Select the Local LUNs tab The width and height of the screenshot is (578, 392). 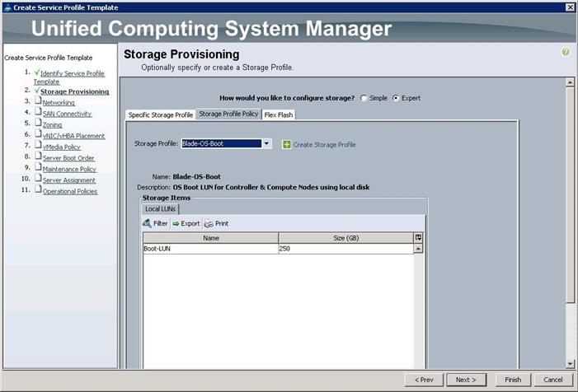160,209
